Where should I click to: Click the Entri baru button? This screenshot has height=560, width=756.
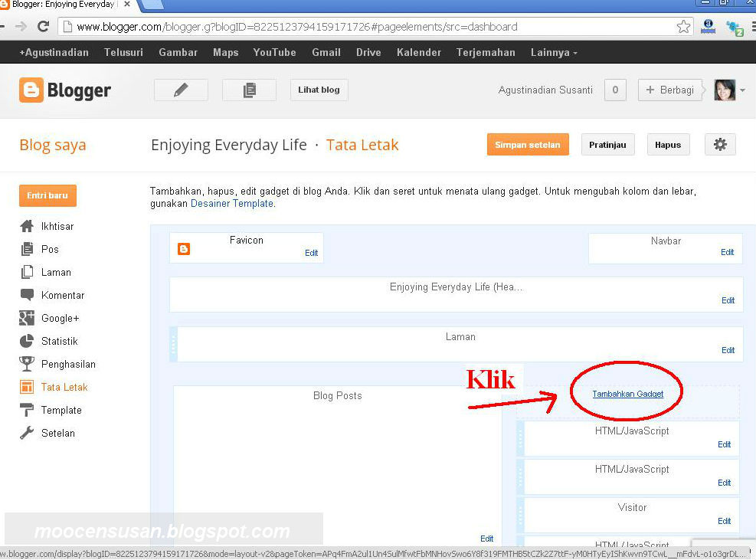tap(47, 195)
